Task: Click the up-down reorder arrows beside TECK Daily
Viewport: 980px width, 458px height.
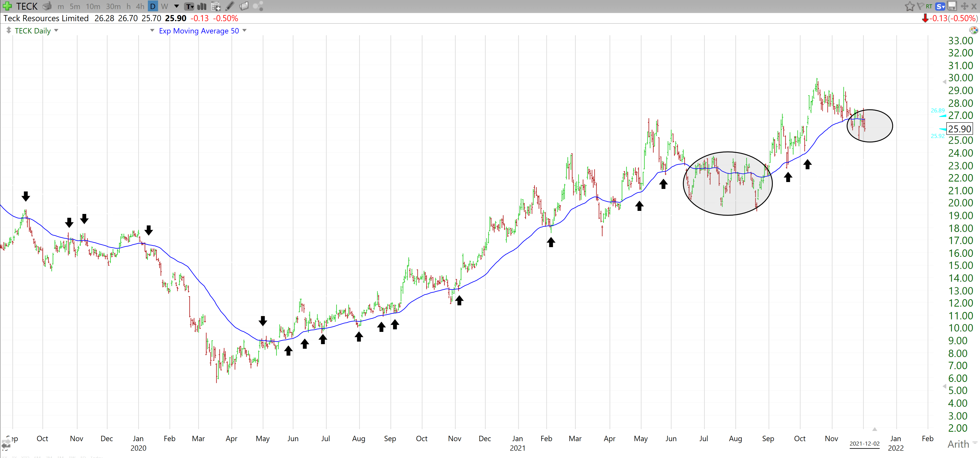Action: click(x=8, y=30)
